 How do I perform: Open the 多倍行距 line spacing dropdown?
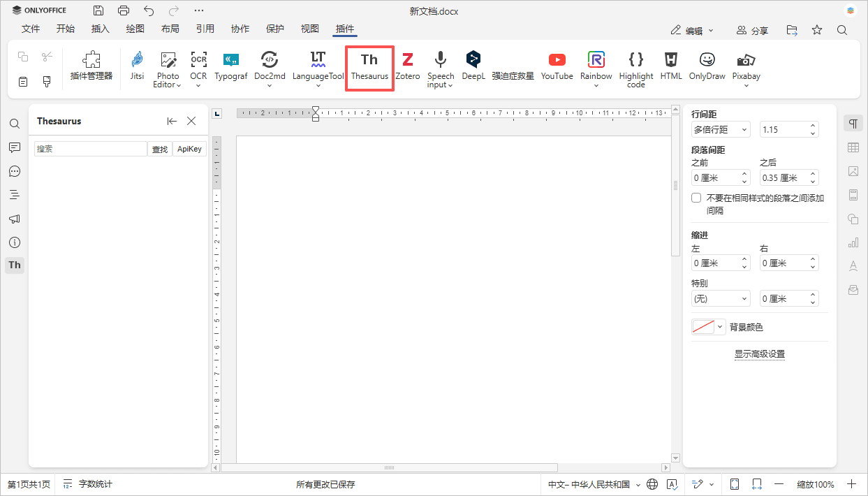coord(721,129)
